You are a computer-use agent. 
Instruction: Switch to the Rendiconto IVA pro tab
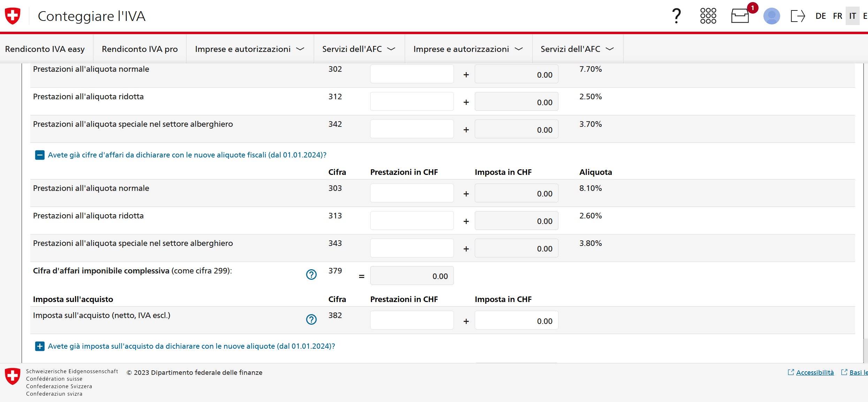(x=140, y=49)
